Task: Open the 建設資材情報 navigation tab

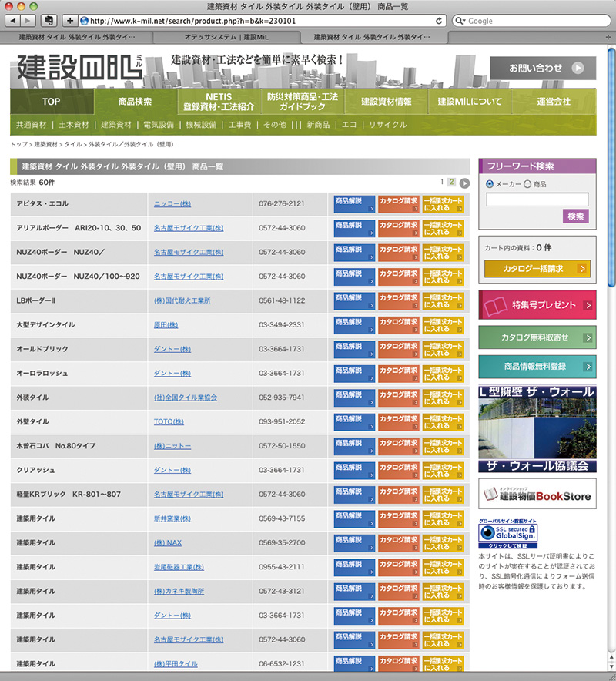Action: click(x=387, y=102)
